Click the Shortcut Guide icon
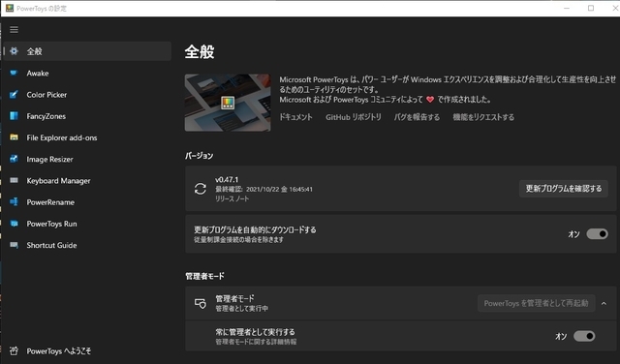 tap(14, 245)
